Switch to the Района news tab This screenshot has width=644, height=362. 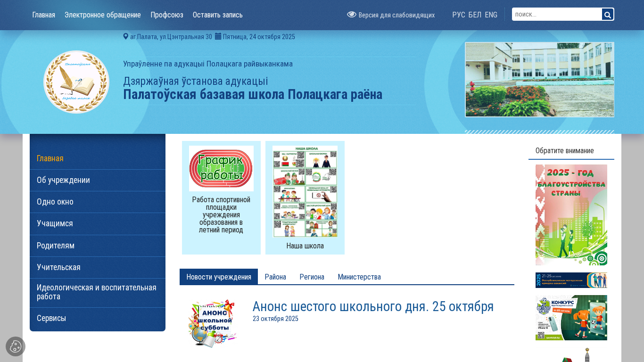click(x=275, y=277)
